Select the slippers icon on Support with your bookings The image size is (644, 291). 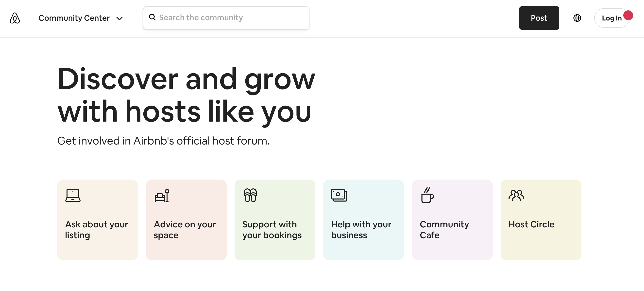(250, 195)
